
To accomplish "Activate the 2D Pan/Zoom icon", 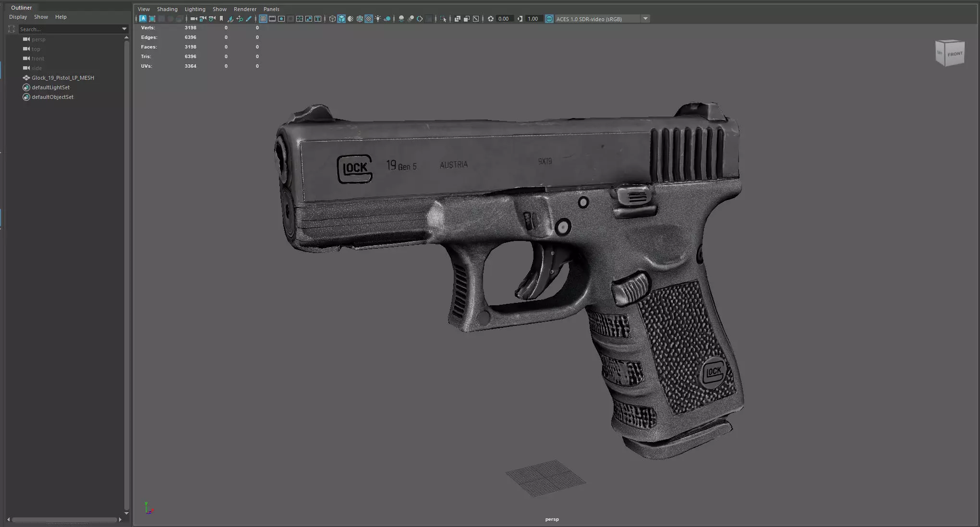I will coord(240,19).
